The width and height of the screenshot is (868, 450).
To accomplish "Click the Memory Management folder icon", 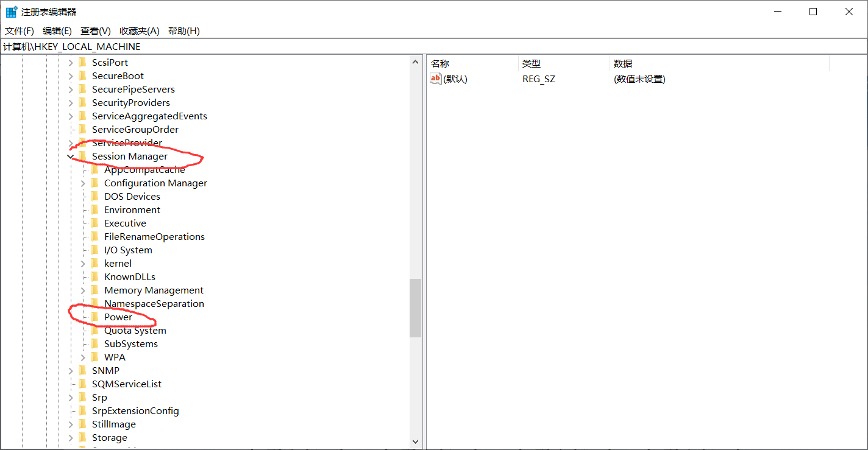I will [94, 290].
